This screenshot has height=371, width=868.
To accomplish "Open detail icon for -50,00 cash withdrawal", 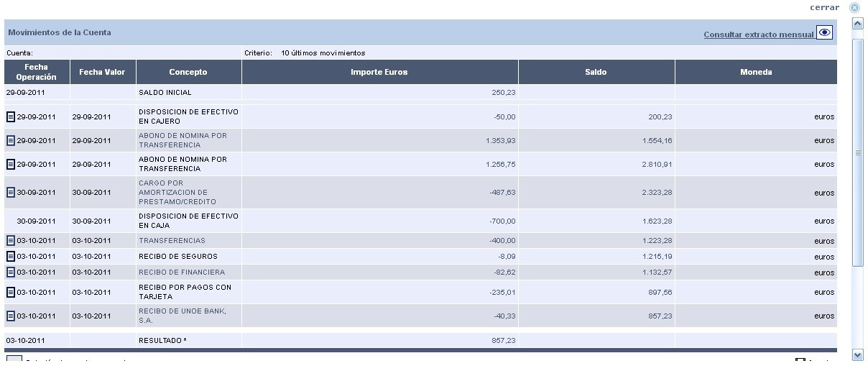I will coord(10,116).
